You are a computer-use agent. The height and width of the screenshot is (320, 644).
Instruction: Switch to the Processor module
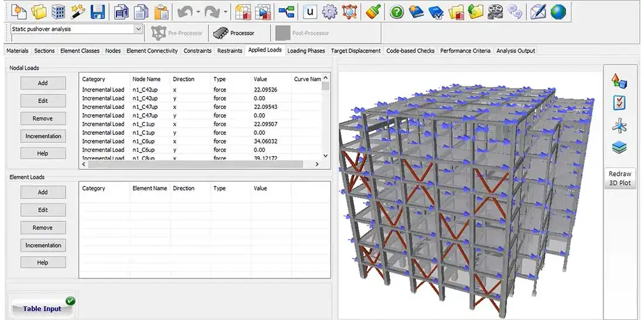234,33
